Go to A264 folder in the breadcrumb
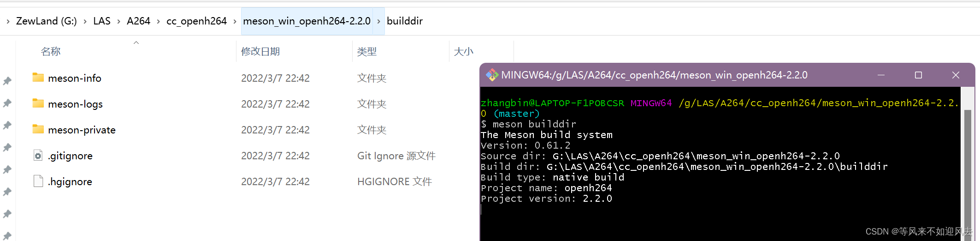Screen dimensions: 980x241 coord(139,21)
